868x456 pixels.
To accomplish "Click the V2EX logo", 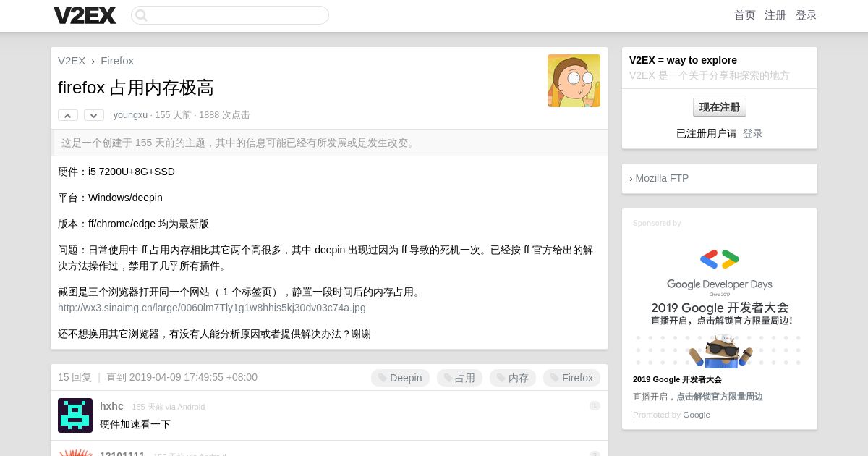I will click(x=85, y=15).
